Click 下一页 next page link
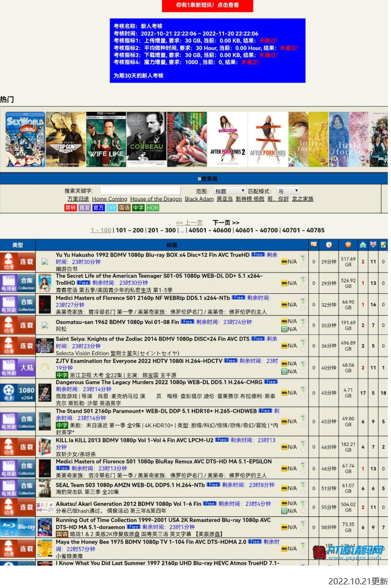 click(226, 223)
